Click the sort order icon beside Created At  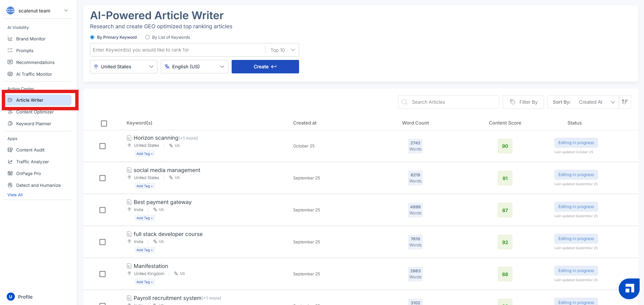[625, 102]
